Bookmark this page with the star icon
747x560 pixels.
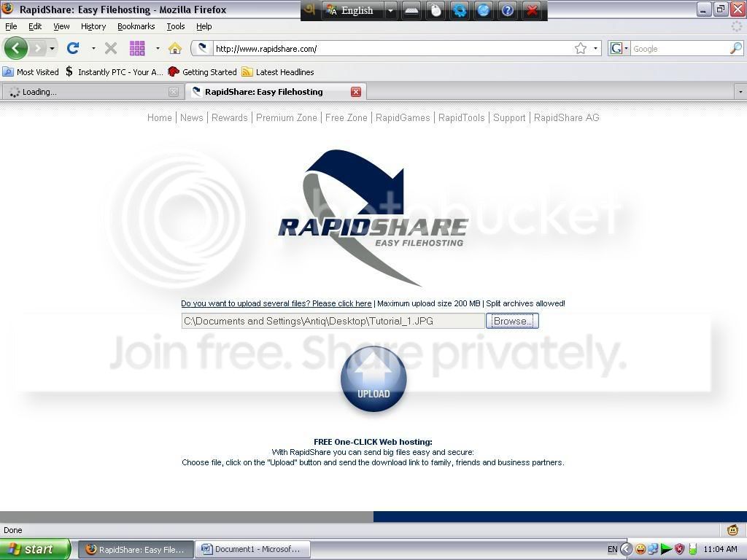tap(580, 48)
